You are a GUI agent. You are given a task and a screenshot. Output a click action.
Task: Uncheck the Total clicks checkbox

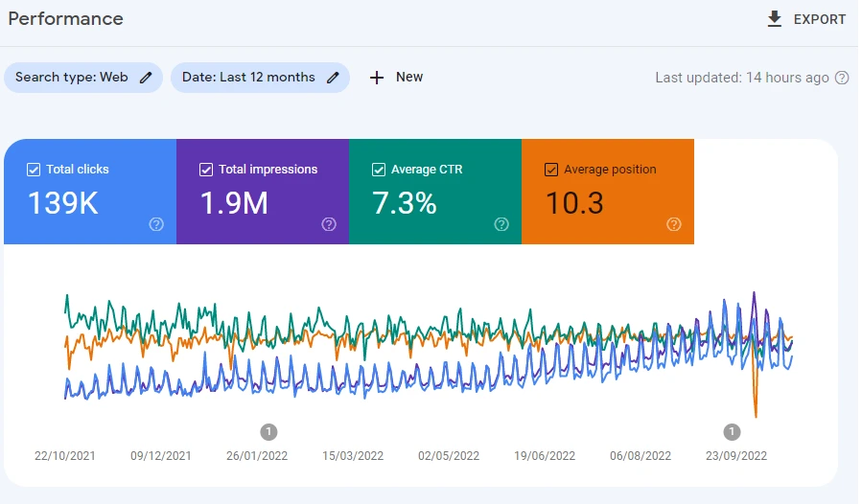[34, 170]
